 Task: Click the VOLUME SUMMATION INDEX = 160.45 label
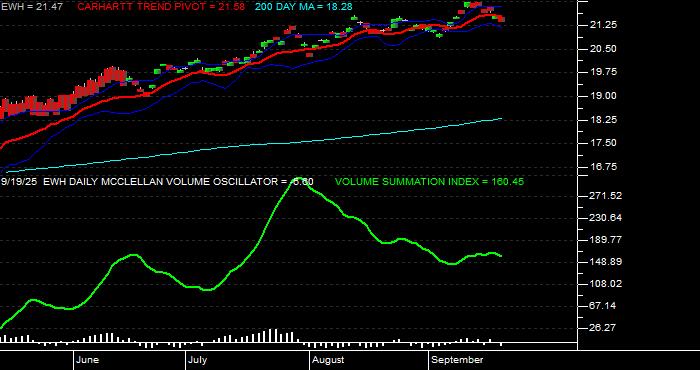tap(429, 182)
